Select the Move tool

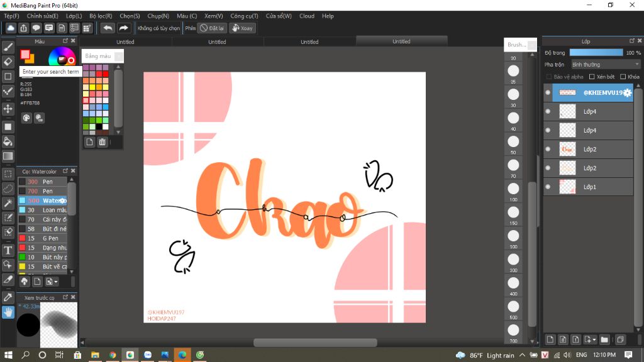pyautogui.click(x=8, y=109)
